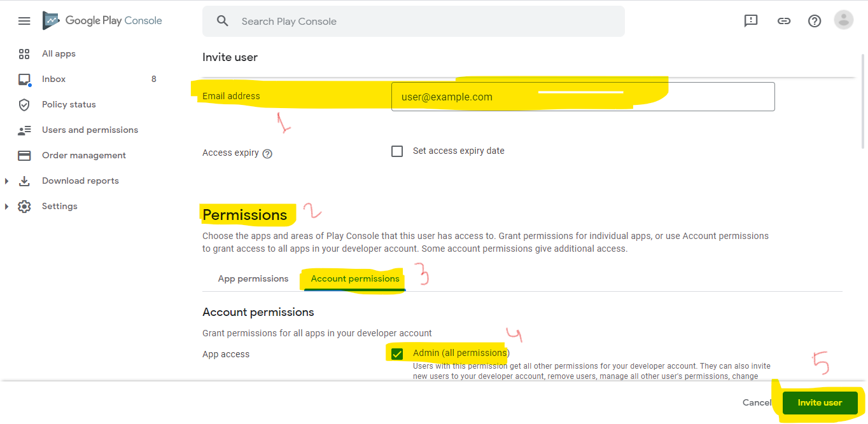Enable Set access expiry date checkbox
This screenshot has height=424, width=868.
coord(397,151)
